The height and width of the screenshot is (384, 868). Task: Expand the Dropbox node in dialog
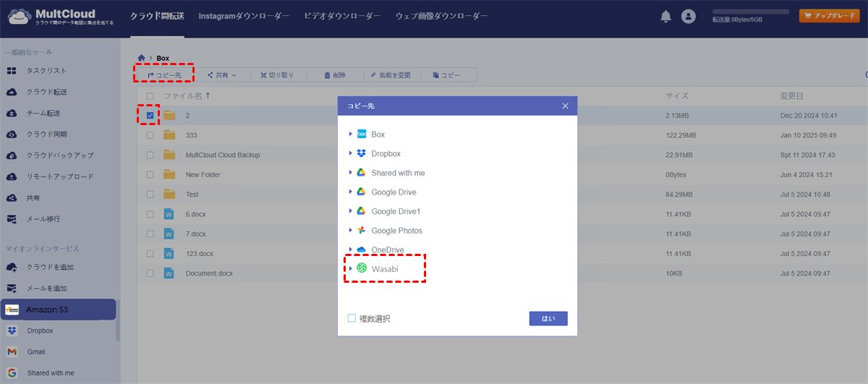(351, 153)
